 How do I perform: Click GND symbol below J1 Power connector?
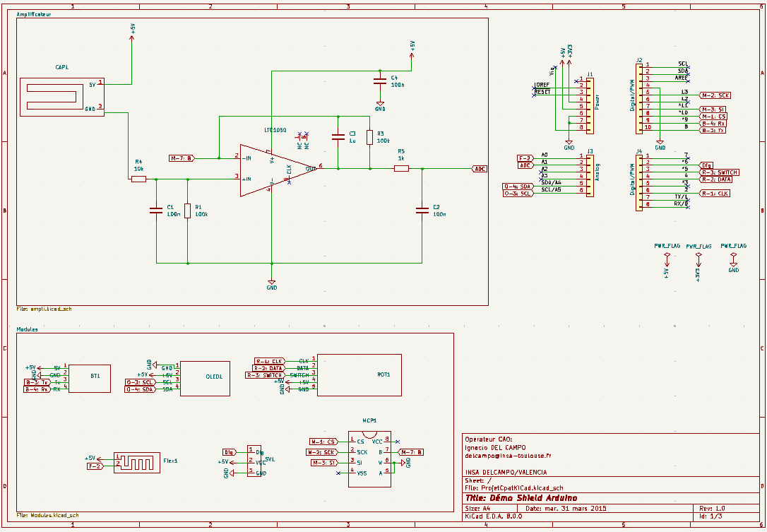click(569, 144)
